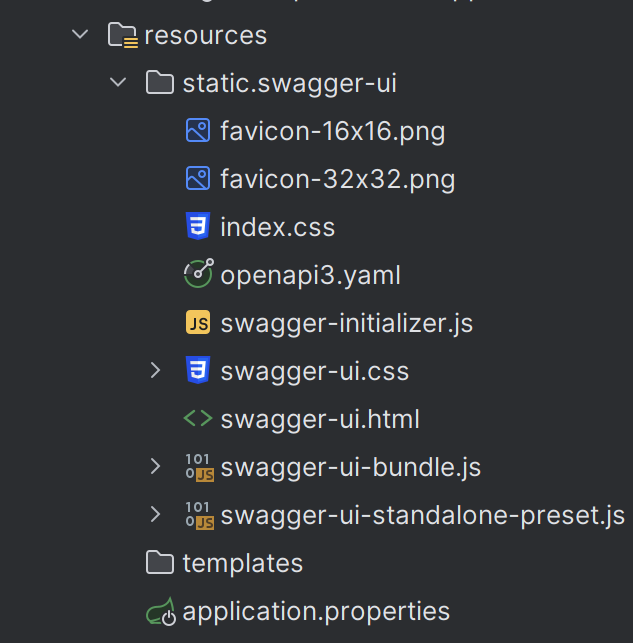Select the openapi3.yaml file name
633x643 pixels.
click(310, 276)
